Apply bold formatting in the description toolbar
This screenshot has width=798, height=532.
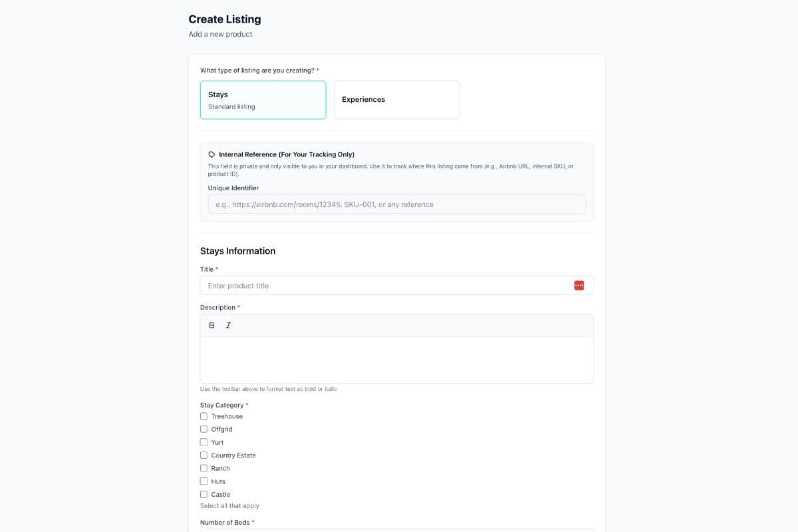[x=211, y=325]
